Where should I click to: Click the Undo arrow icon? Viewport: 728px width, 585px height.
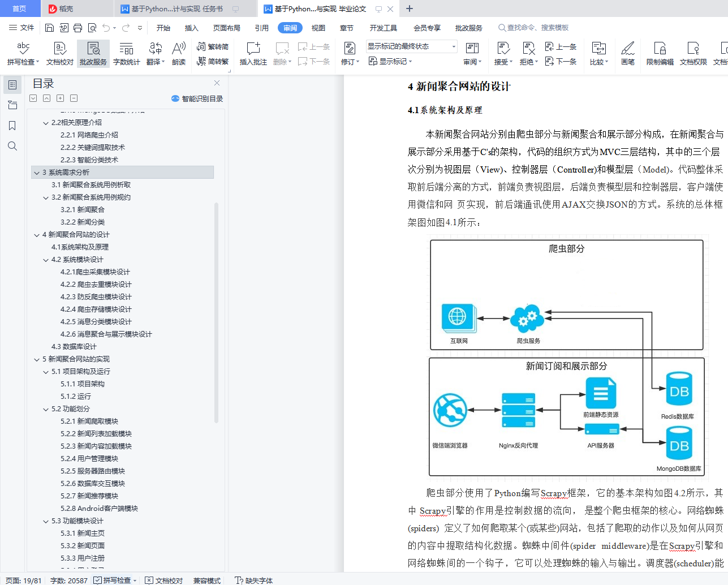pyautogui.click(x=106, y=28)
